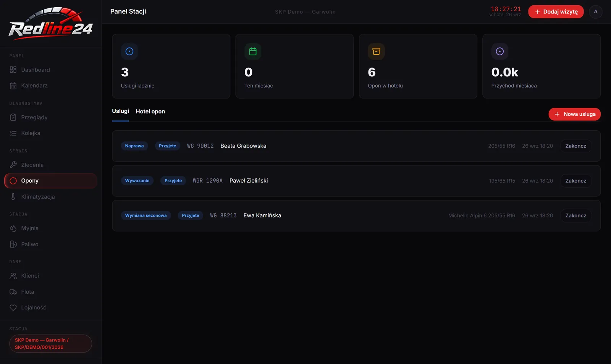Select customer name Beata Grabowska
This screenshot has width=611, height=364.
click(243, 146)
